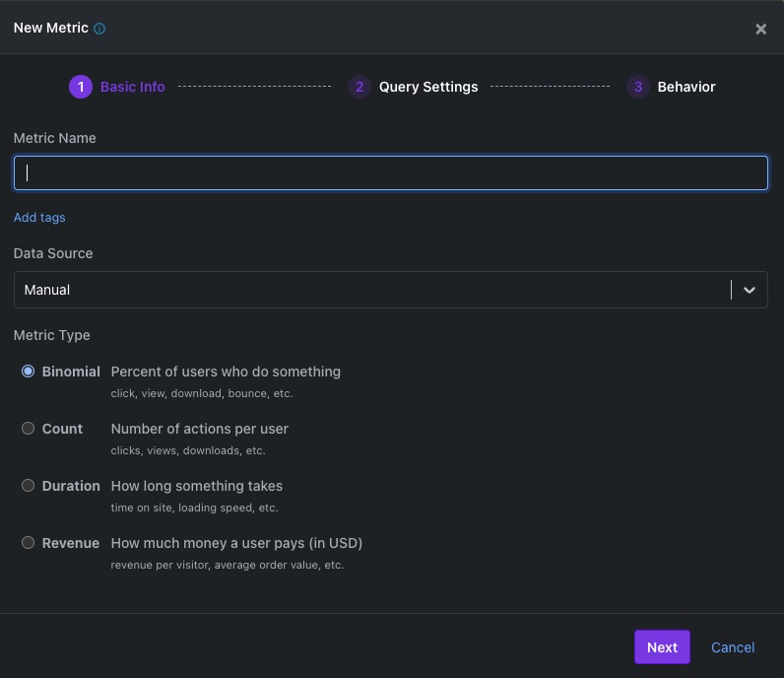Click 'How much money a user pays' text
784x678 pixels.
236,543
